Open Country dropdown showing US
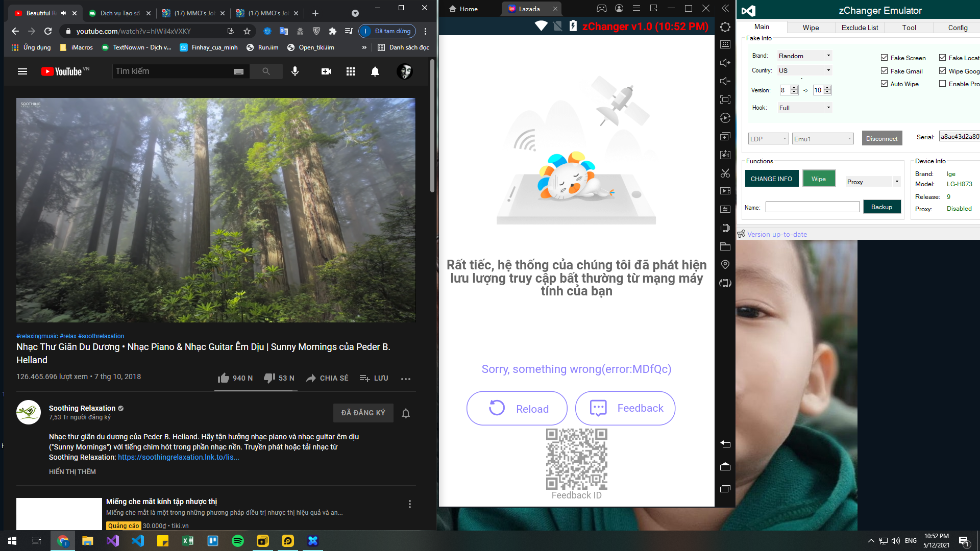 click(x=805, y=70)
